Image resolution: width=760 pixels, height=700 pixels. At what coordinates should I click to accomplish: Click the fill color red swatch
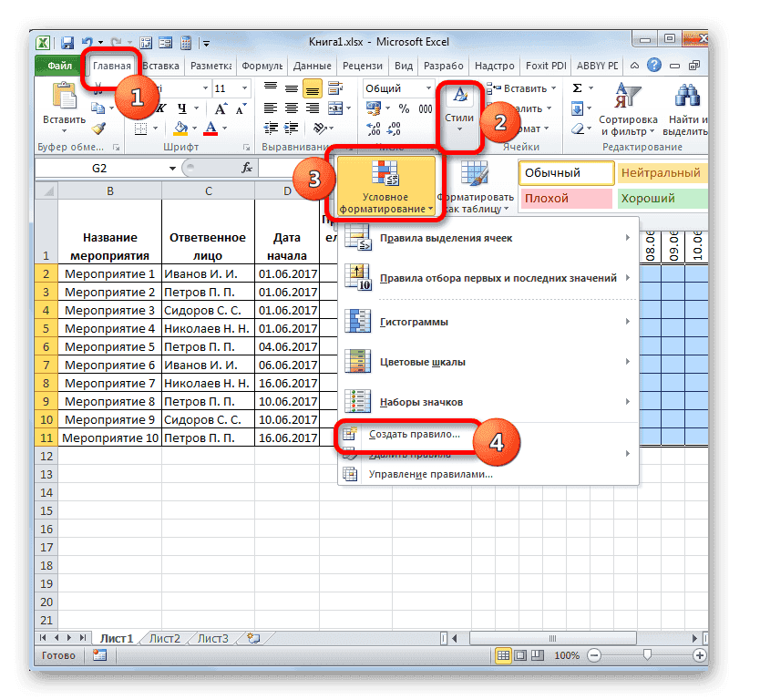pos(211,134)
